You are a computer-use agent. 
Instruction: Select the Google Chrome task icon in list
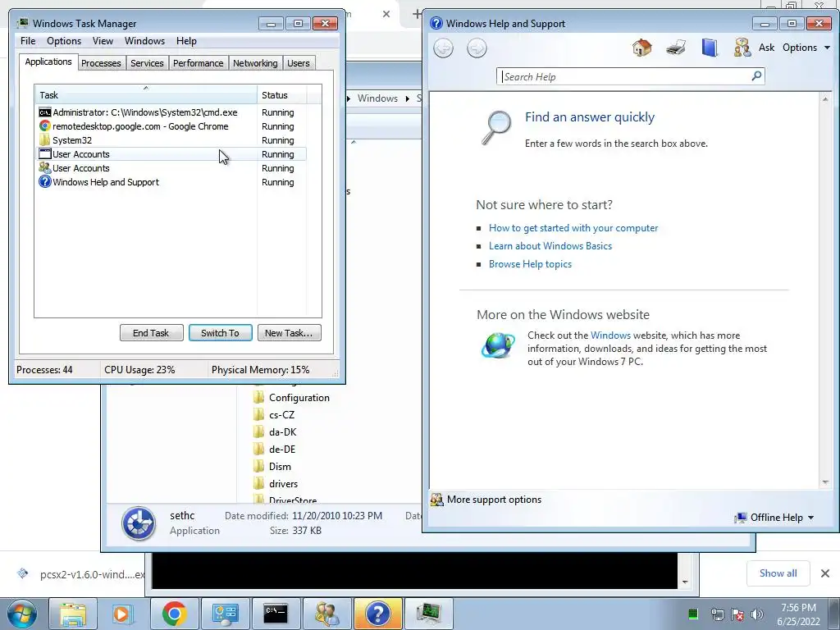click(x=45, y=126)
